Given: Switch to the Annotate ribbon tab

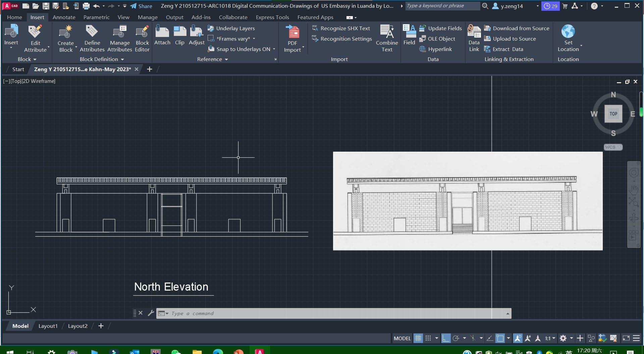Looking at the screenshot, I should [64, 17].
